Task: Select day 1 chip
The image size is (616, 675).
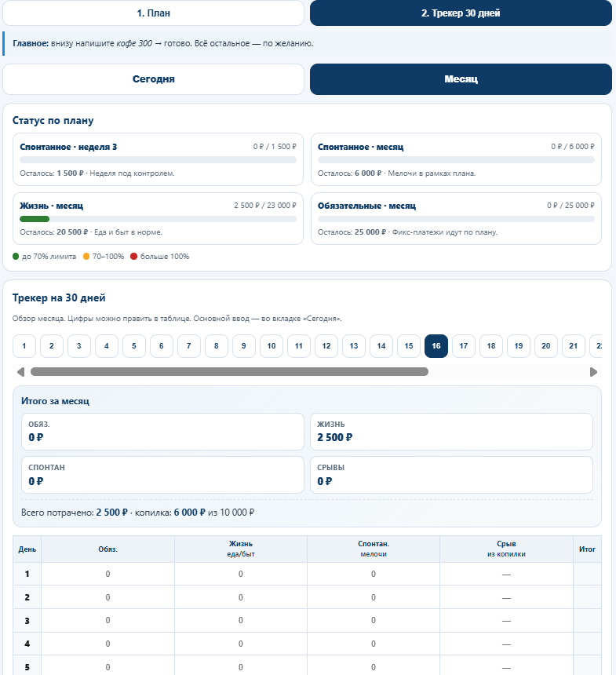Action: (24, 346)
